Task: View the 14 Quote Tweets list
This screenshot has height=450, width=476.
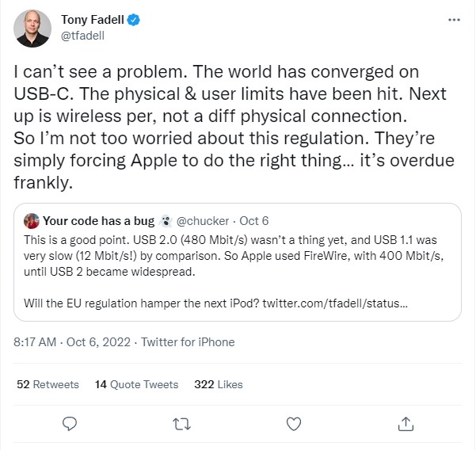Action: [x=136, y=384]
